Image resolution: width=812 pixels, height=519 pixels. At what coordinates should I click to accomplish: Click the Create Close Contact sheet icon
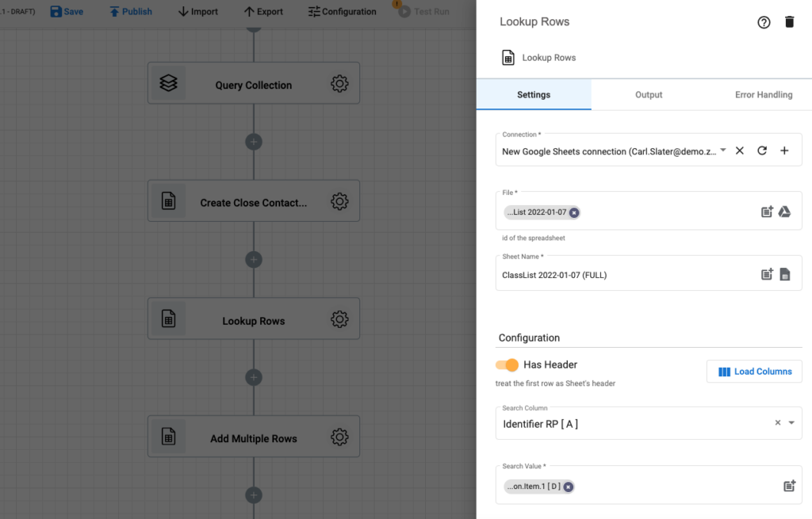[168, 200]
